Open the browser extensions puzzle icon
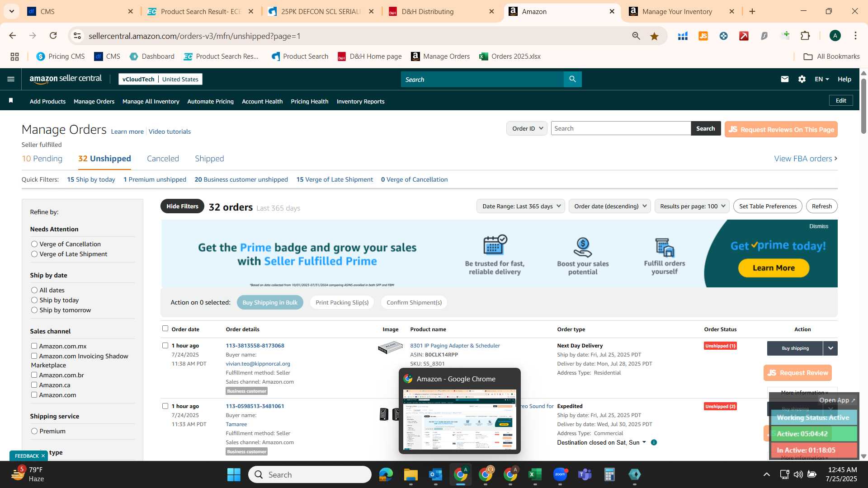The image size is (868, 488). pyautogui.click(x=805, y=36)
